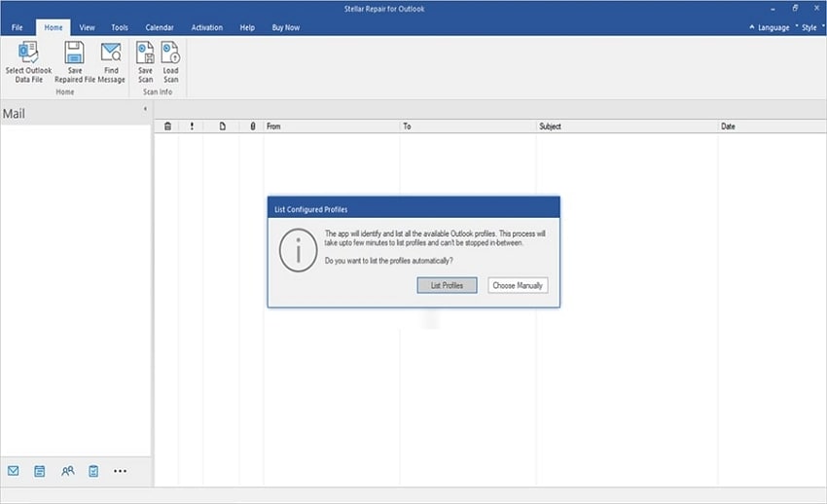Collapse the Mail pane arrow
This screenshot has height=504, width=827.
tap(145, 109)
